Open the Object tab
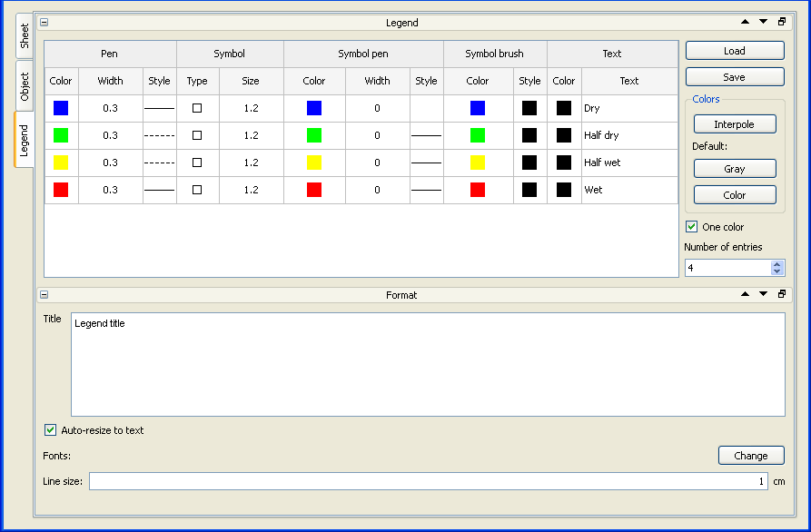811x532 pixels. (25, 86)
